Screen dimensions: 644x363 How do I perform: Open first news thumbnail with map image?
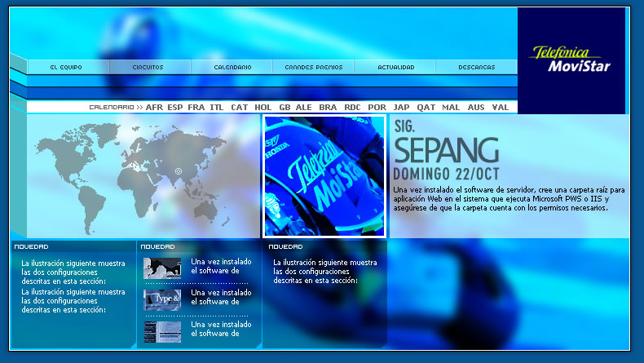click(162, 268)
